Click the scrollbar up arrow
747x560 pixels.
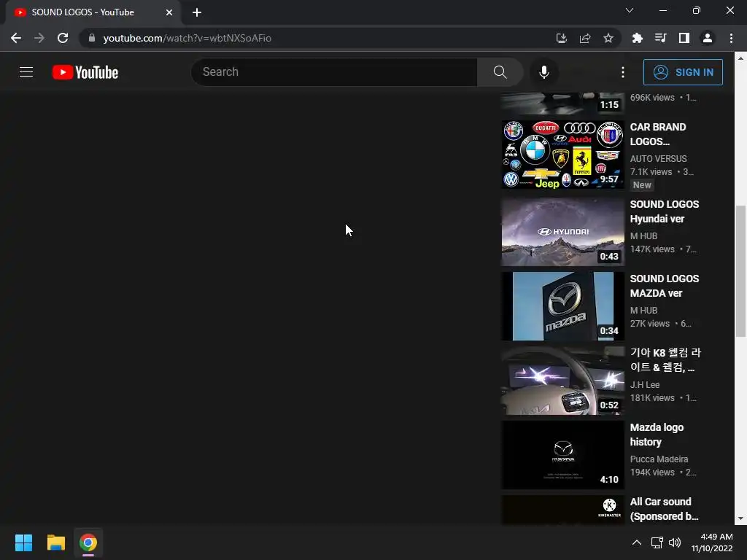point(741,58)
